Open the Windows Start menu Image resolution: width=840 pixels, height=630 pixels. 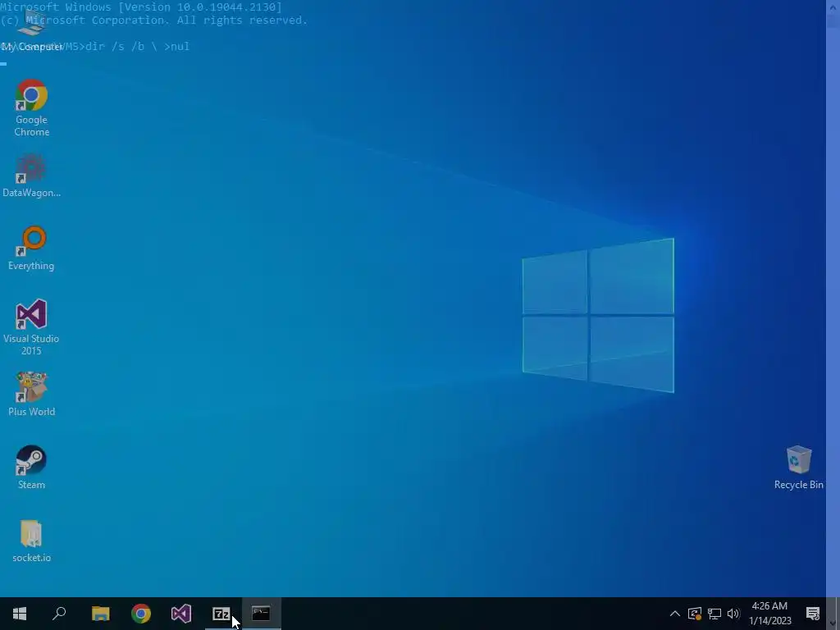tap(20, 614)
